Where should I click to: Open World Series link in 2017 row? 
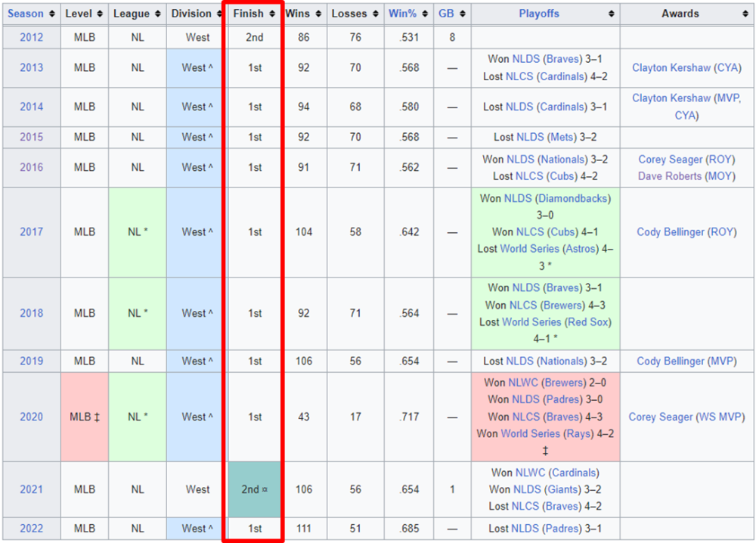(530, 250)
